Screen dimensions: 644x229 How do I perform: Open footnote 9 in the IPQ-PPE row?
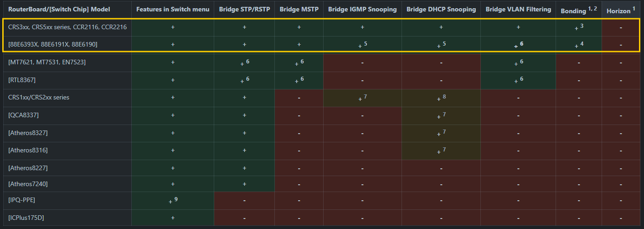(176, 199)
